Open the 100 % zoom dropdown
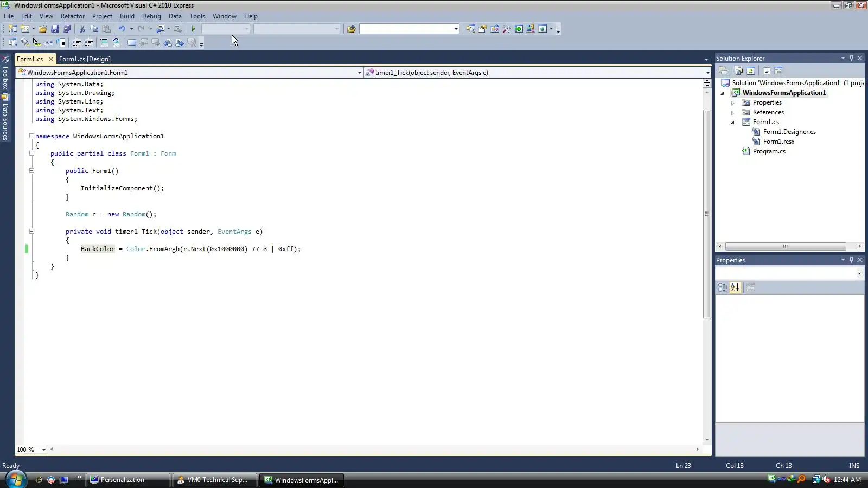 44,450
